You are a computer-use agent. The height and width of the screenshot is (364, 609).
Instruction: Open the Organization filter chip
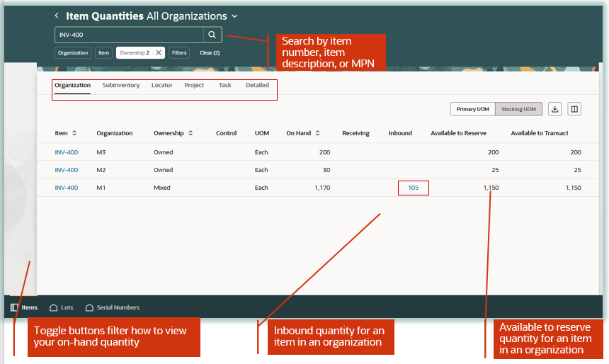tap(73, 53)
